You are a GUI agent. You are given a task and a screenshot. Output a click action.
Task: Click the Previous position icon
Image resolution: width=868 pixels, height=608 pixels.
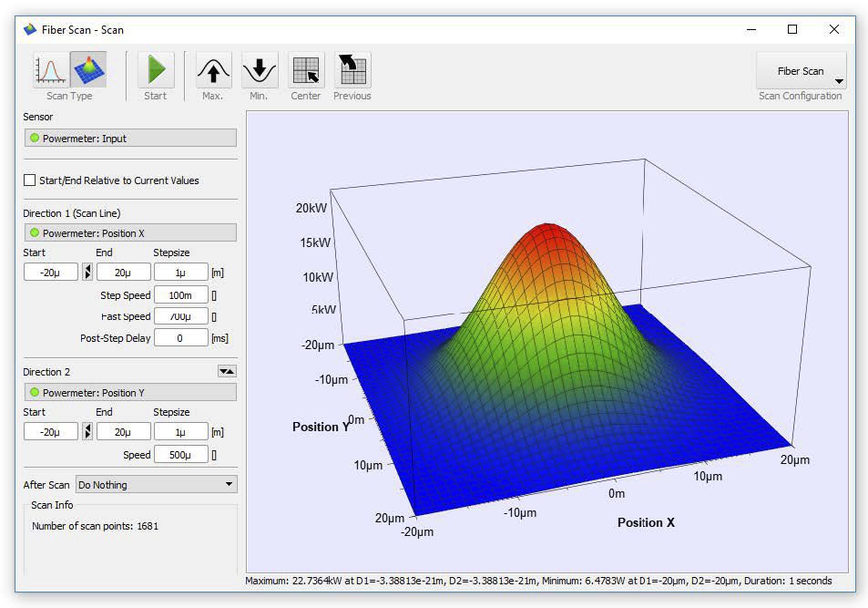click(x=352, y=68)
